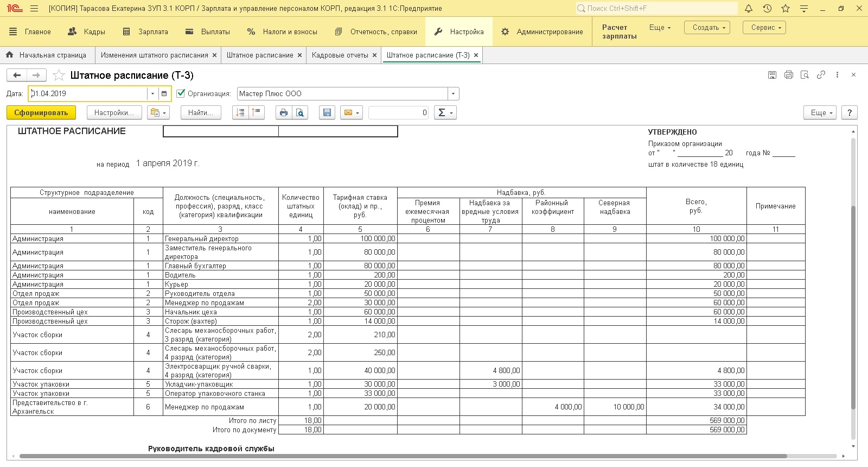Switch to the Кадровые отчеты tab
The image size is (868, 467).
coord(340,55)
